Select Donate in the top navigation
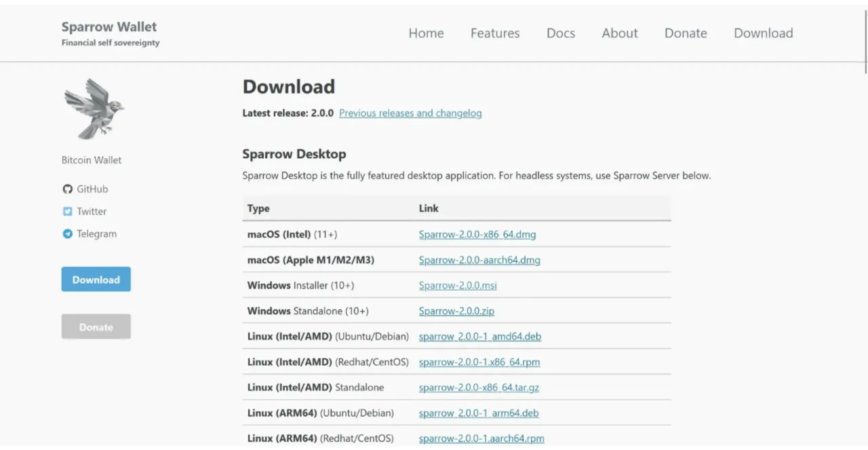This screenshot has width=868, height=450. coord(686,33)
